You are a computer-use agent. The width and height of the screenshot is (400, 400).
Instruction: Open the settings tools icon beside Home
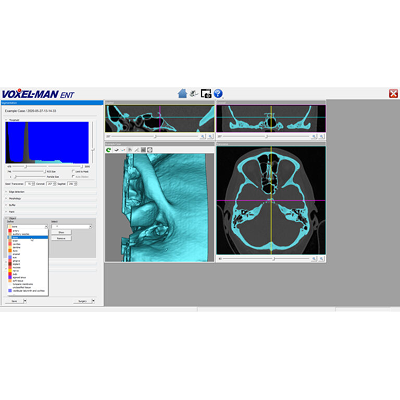click(194, 94)
